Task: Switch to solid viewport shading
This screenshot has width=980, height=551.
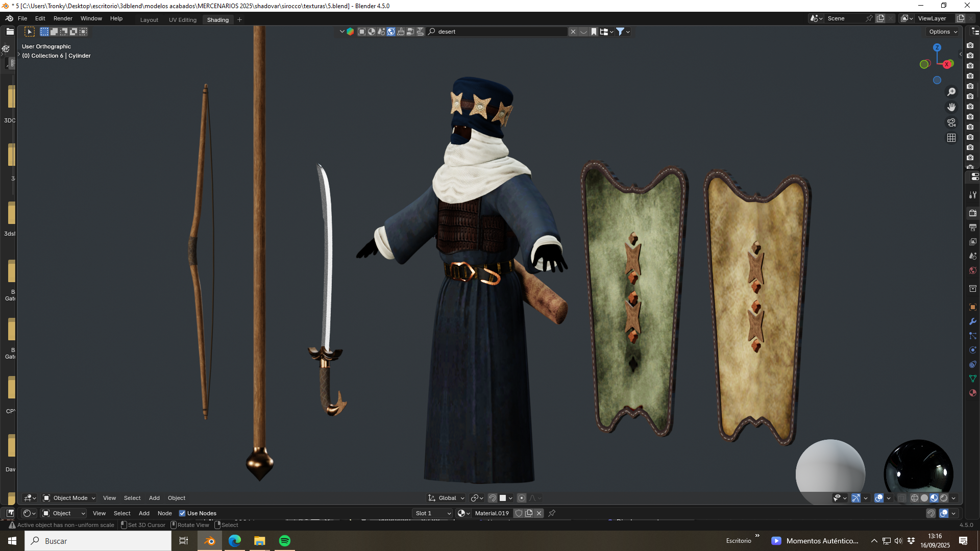Action: (x=924, y=498)
